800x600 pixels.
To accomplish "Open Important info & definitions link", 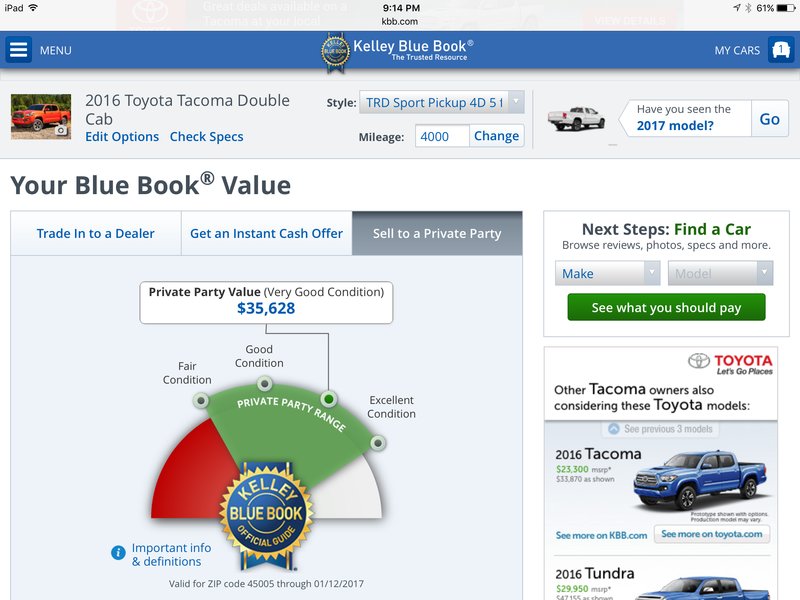I will point(171,555).
